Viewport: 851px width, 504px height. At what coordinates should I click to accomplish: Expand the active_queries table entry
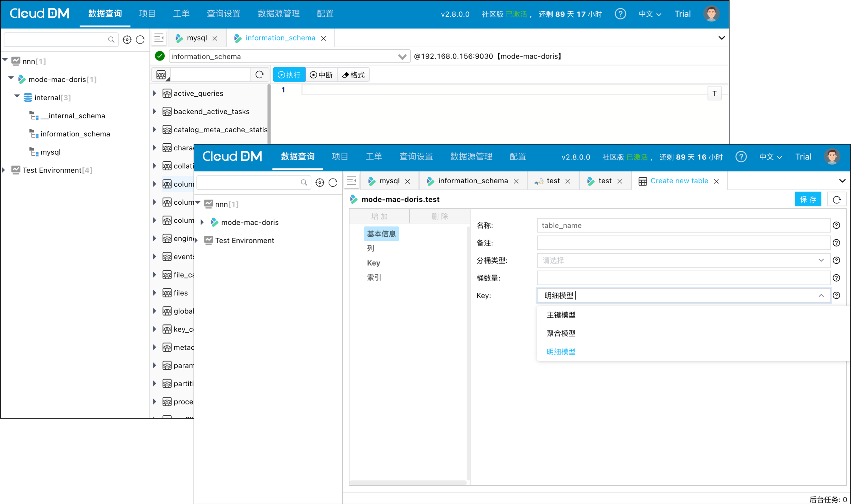tap(155, 93)
